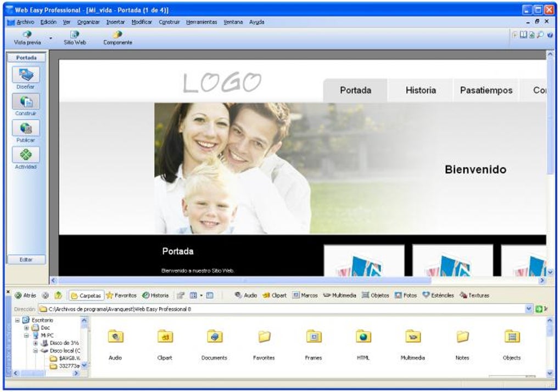Open the Sitio Web toolbar icon
Viewport: 560px width, 392px height.
(x=73, y=36)
